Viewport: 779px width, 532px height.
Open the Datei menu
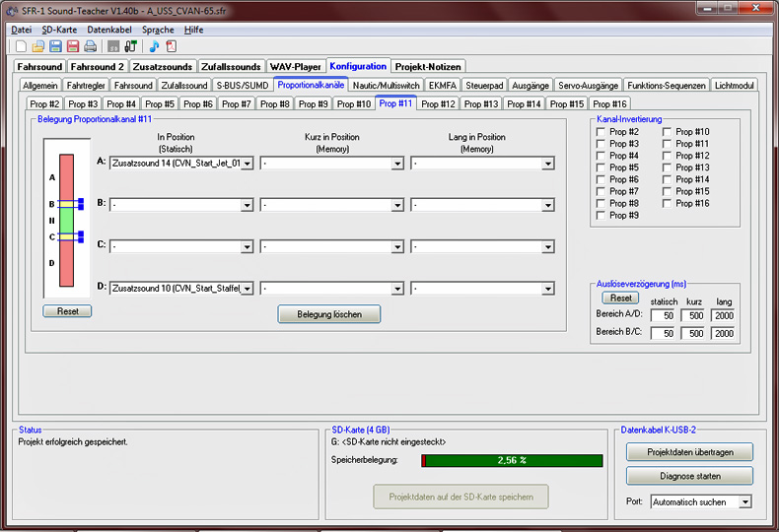[22, 30]
